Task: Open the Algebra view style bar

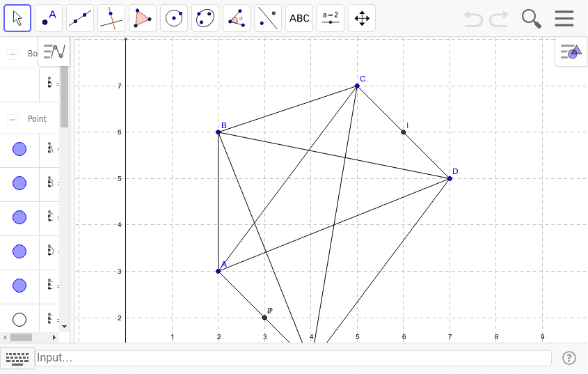Action: [54, 52]
